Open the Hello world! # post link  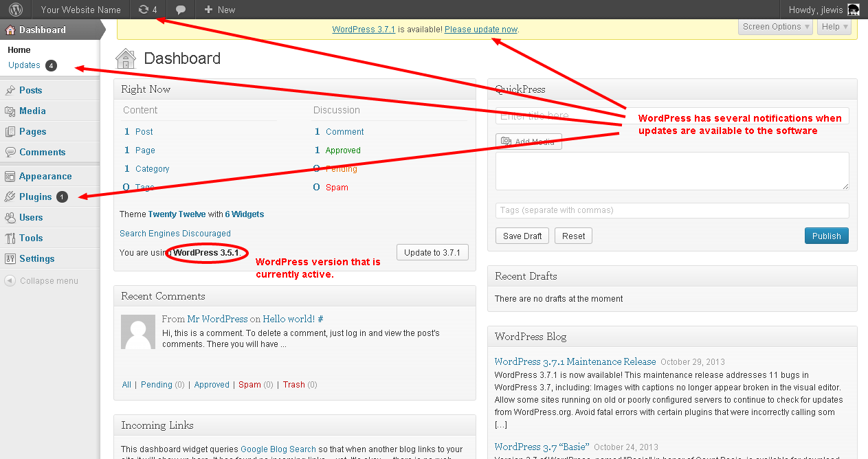[293, 319]
